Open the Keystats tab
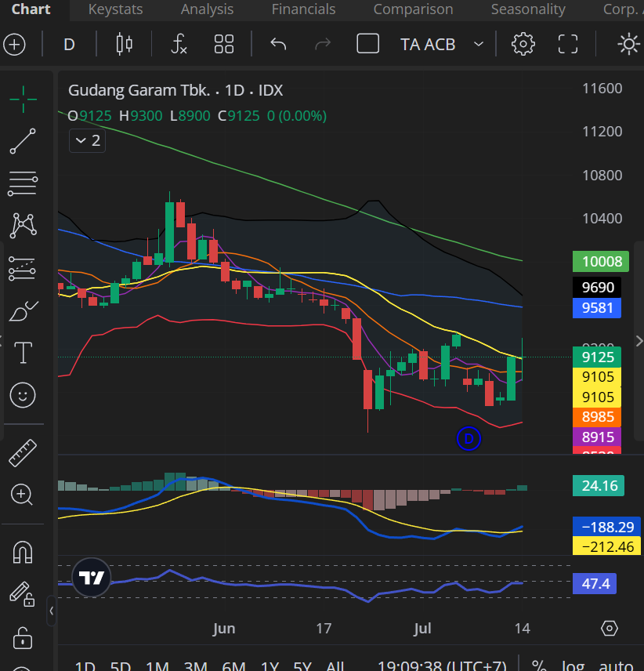The height and width of the screenshot is (671, 644). [x=115, y=9]
